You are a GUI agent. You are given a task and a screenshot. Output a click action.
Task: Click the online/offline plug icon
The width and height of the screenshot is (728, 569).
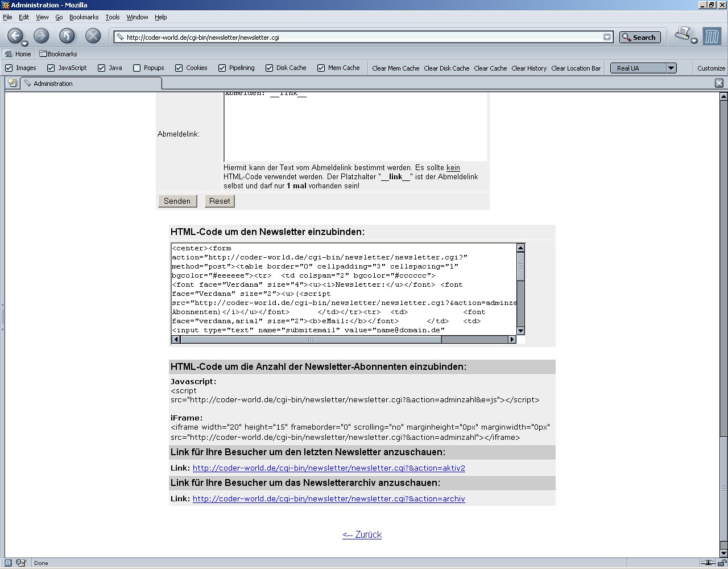point(708,563)
